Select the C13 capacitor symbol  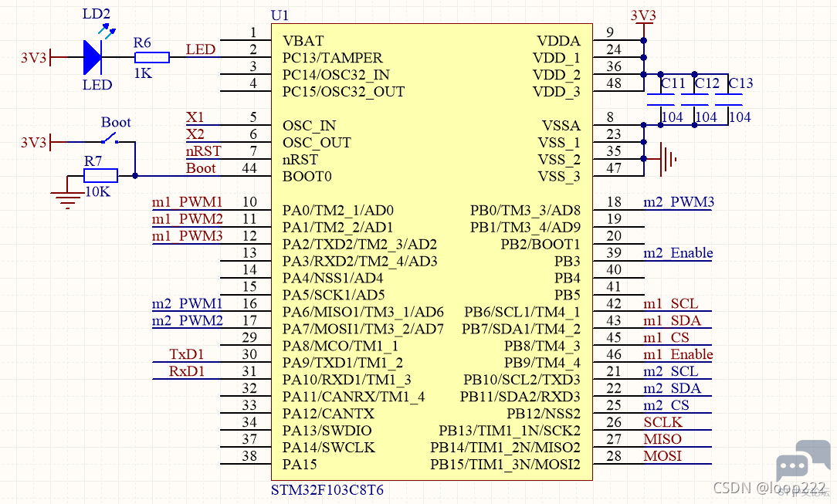click(x=729, y=100)
